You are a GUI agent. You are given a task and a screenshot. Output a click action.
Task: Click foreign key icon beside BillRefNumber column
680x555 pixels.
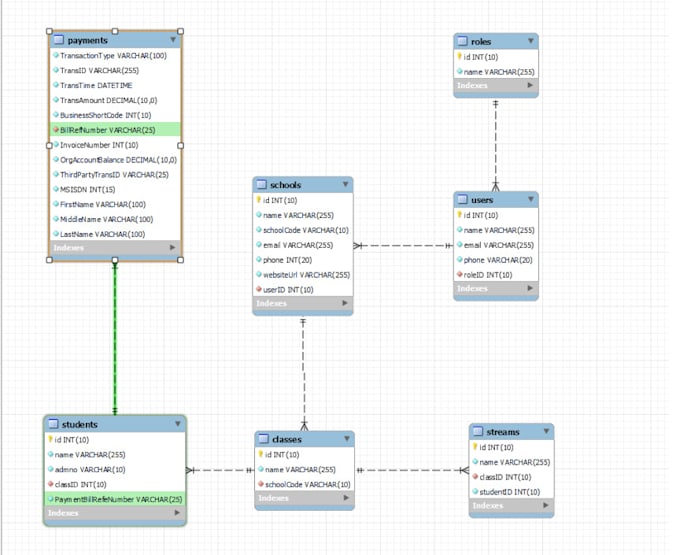tap(56, 130)
